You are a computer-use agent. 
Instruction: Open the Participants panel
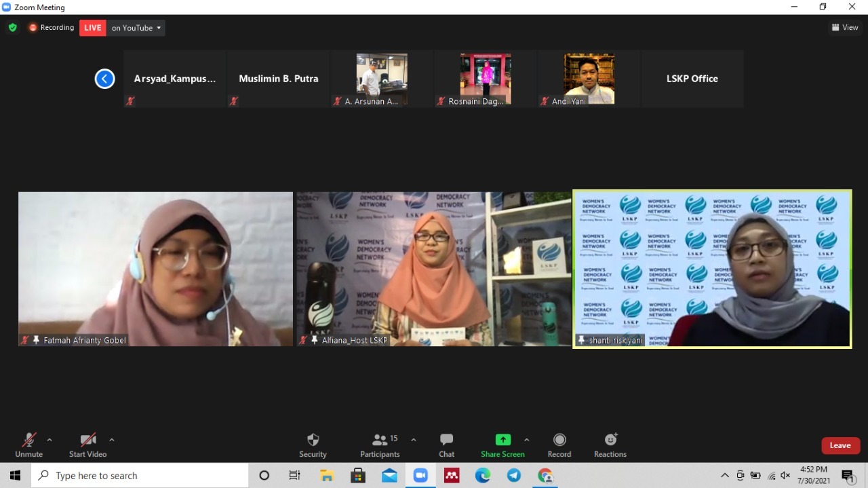pyautogui.click(x=380, y=445)
